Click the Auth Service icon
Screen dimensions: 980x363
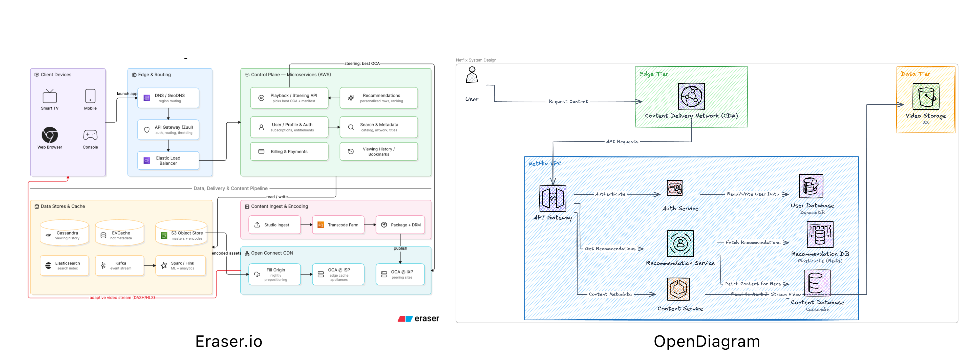click(x=675, y=188)
